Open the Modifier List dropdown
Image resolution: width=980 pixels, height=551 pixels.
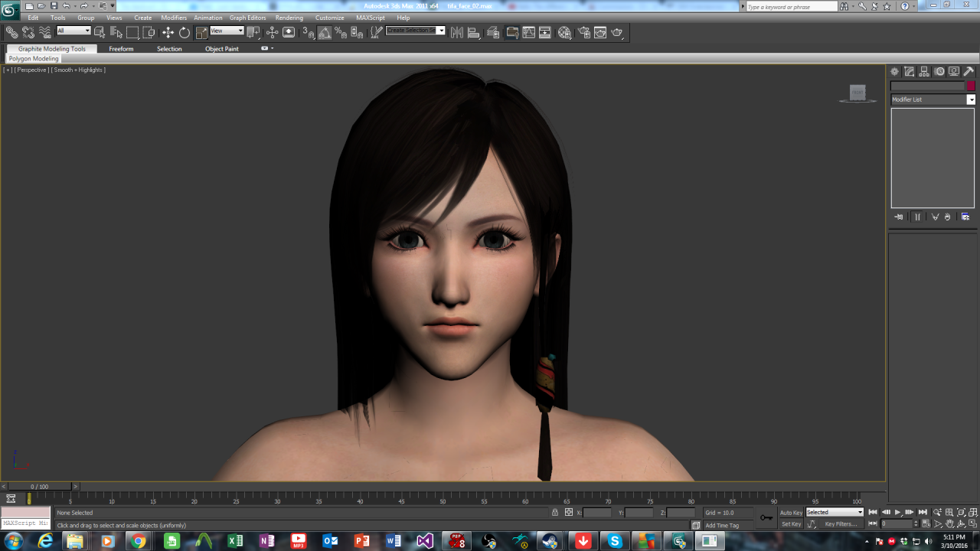coord(933,99)
